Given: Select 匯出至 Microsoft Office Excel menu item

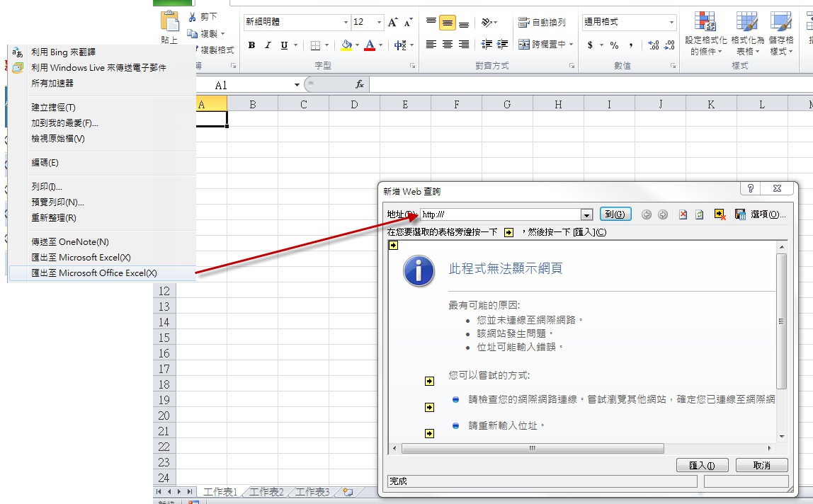Looking at the screenshot, I should 93,273.
